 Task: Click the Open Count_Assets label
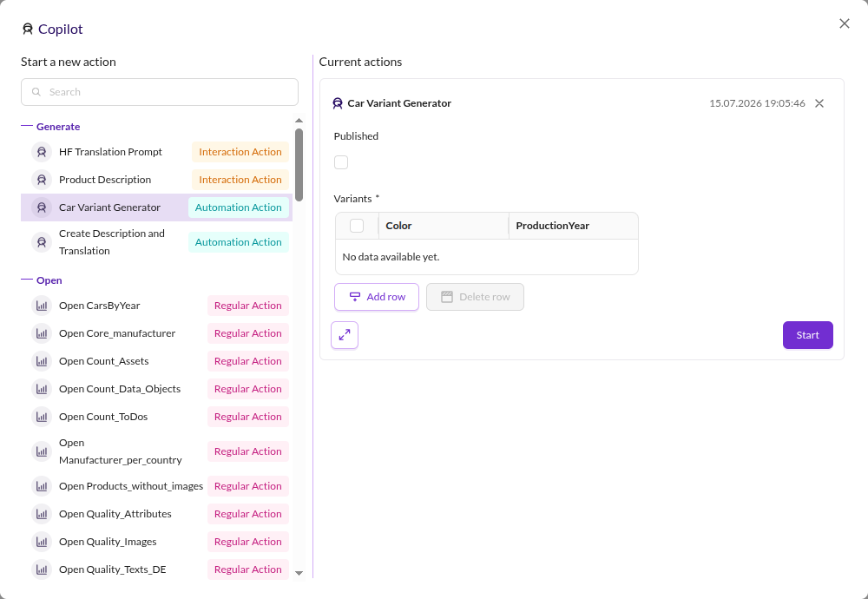coord(104,361)
